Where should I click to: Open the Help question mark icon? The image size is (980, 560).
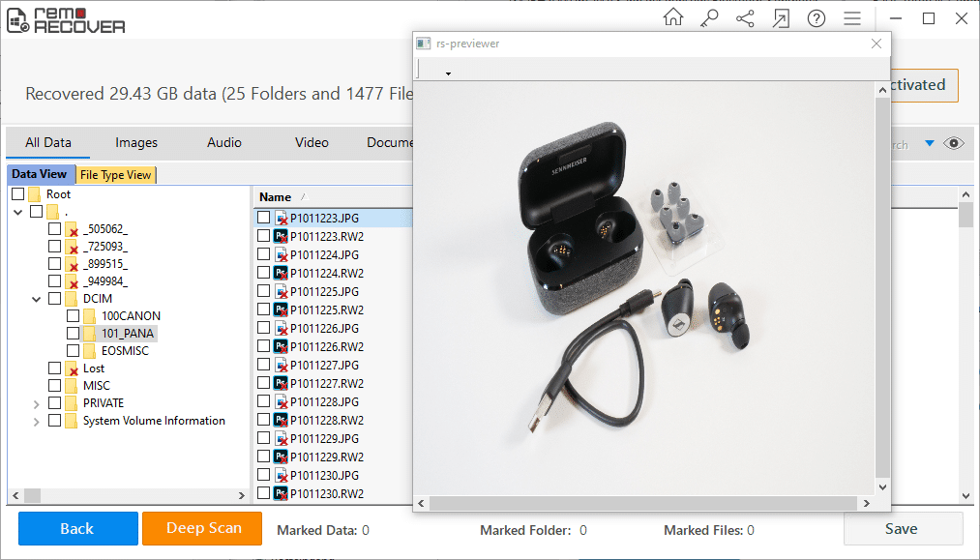click(817, 18)
